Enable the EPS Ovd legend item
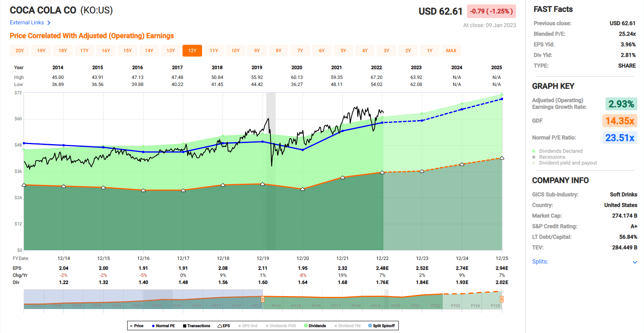Image resolution: width=644 pixels, height=333 pixels. [x=248, y=326]
